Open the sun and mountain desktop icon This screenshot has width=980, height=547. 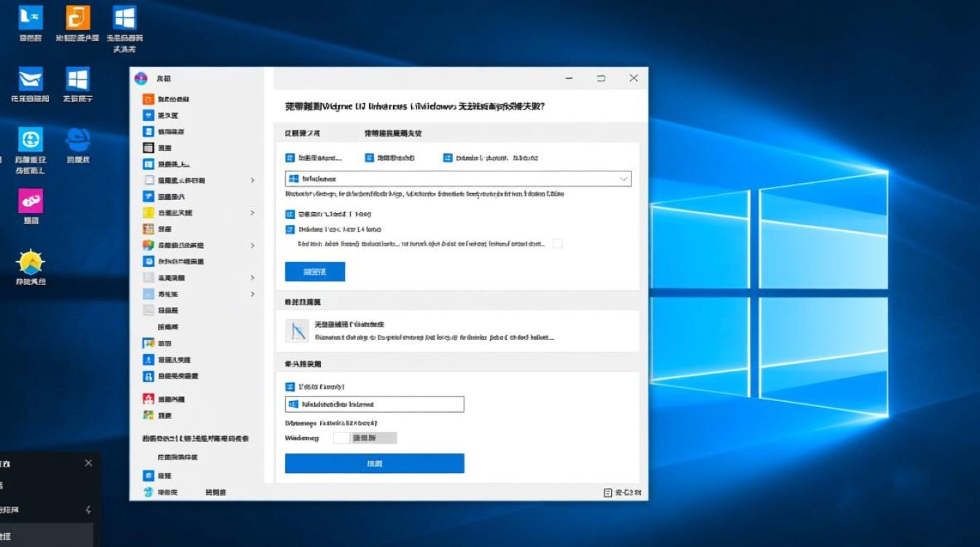31,262
